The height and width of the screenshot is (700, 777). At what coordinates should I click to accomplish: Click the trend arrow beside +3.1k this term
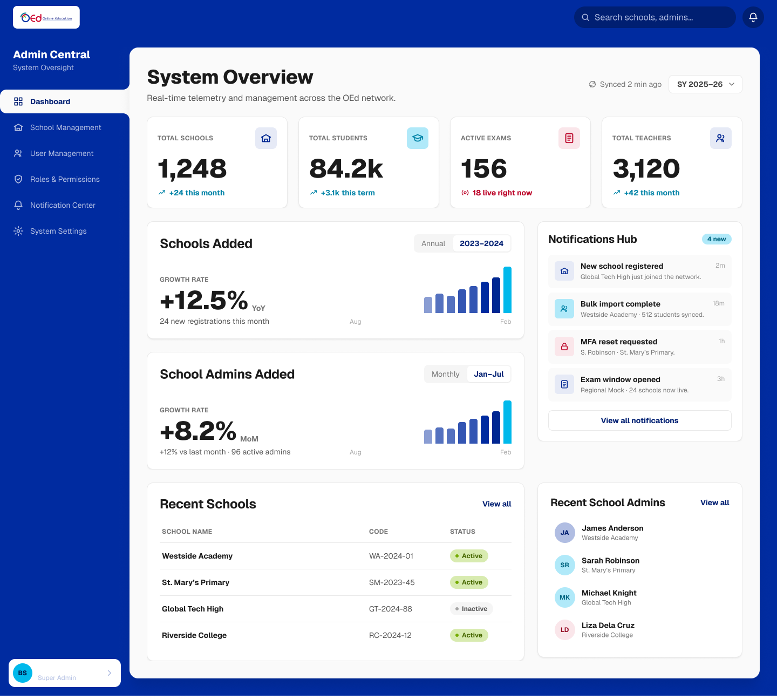click(313, 193)
